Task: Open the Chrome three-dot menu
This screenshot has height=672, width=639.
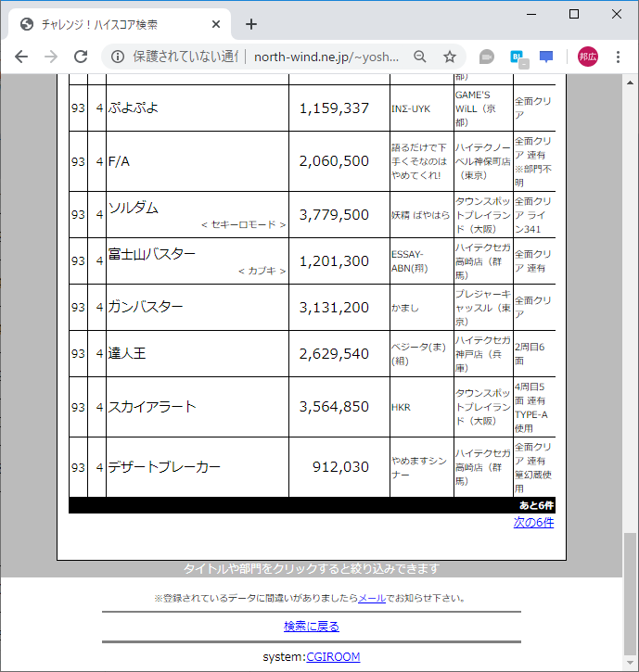Action: point(618,57)
